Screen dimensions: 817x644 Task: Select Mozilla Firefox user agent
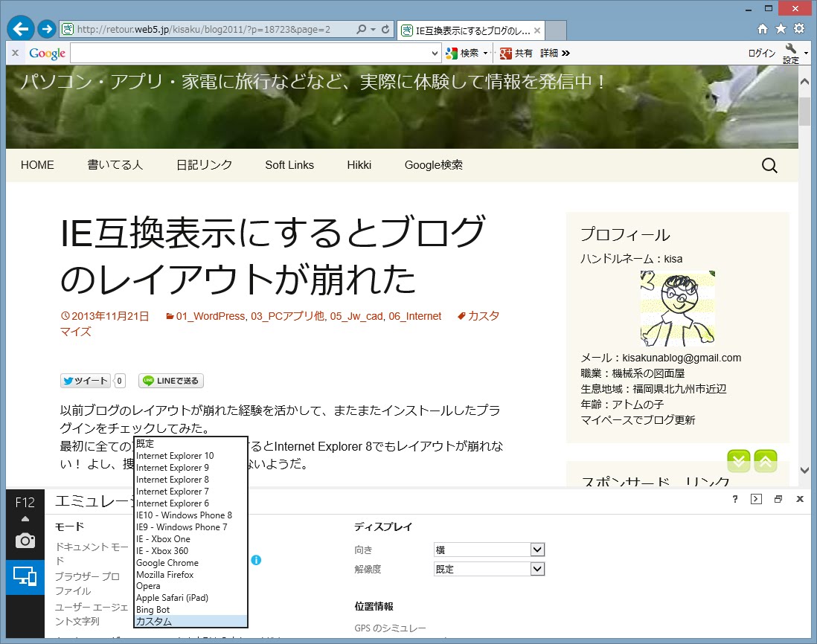(x=190, y=575)
